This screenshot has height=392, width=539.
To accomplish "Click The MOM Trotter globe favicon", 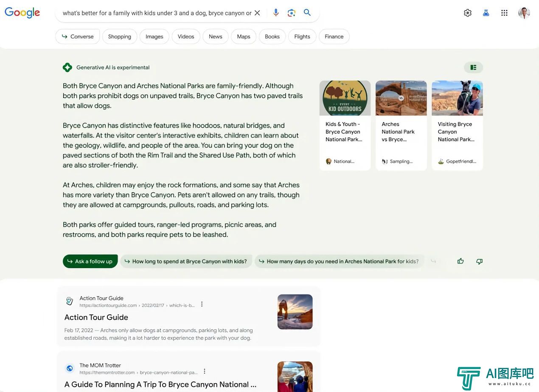I will pos(70,368).
